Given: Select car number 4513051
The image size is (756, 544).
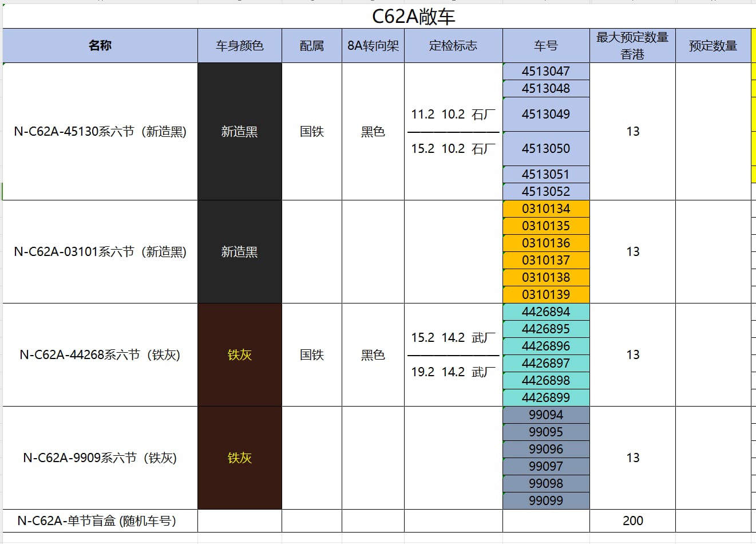Looking at the screenshot, I should tap(546, 175).
